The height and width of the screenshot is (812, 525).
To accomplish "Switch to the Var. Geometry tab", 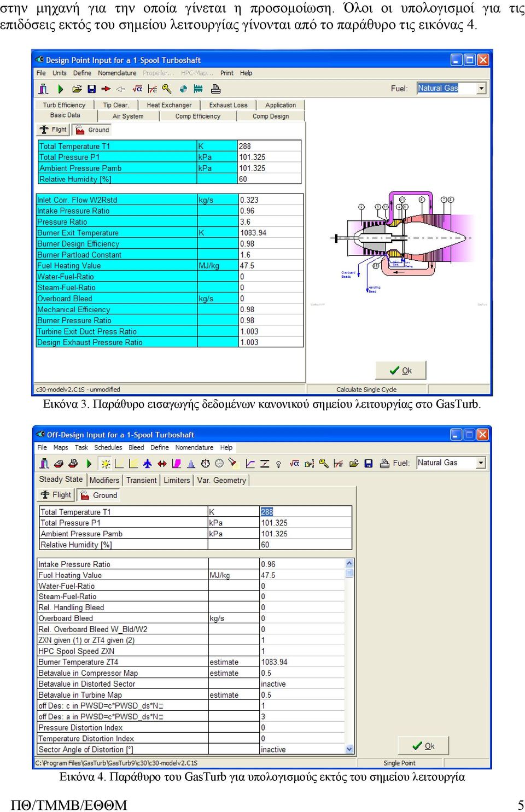I will (x=221, y=480).
